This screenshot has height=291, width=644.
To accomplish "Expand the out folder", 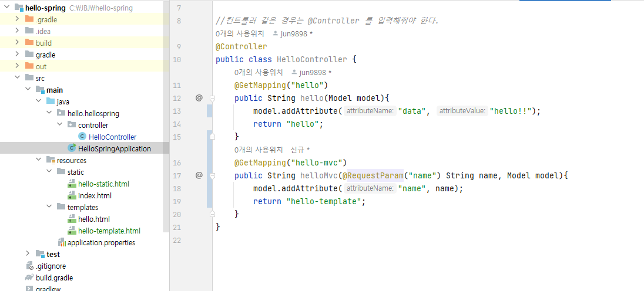I will [17, 66].
